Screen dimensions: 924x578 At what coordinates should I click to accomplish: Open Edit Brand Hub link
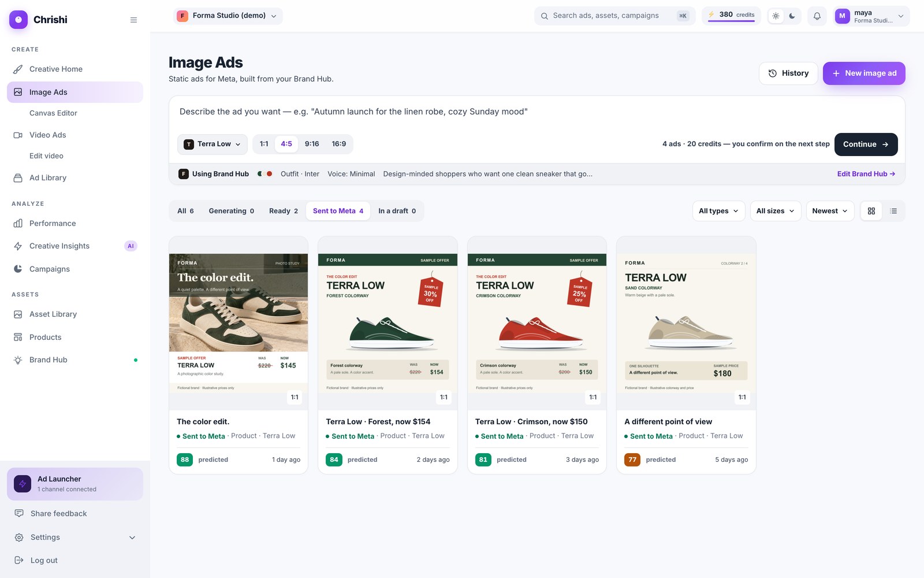(866, 174)
